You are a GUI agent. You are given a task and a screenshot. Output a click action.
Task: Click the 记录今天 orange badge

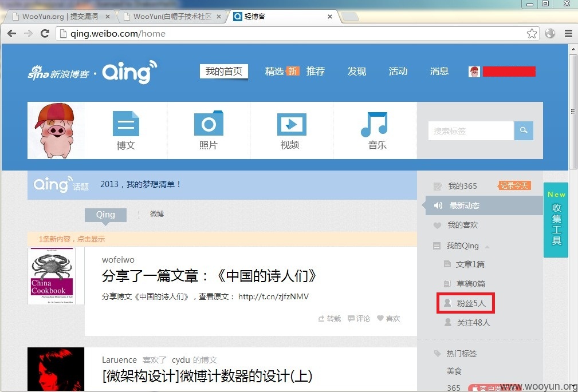pyautogui.click(x=514, y=185)
